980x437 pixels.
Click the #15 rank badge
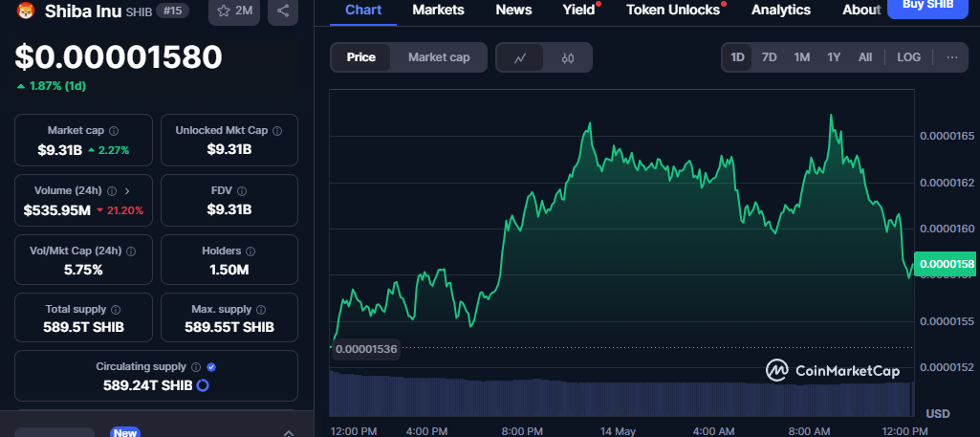coord(170,11)
